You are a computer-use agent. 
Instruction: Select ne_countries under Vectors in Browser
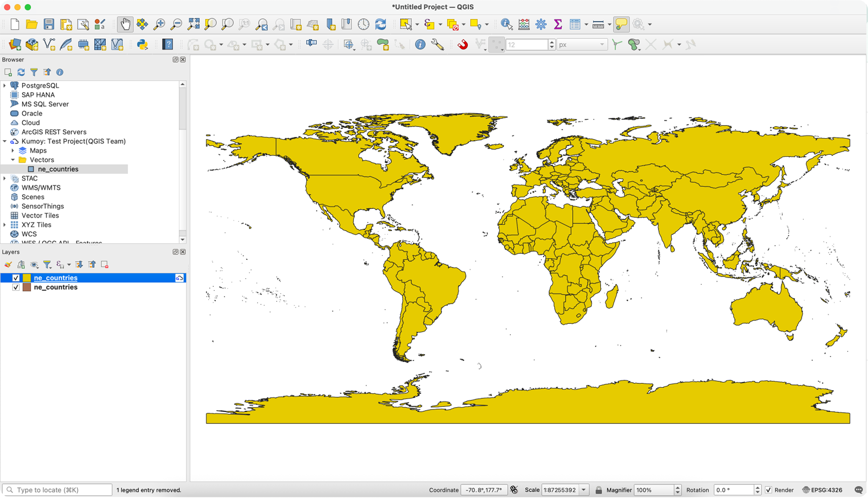point(58,169)
